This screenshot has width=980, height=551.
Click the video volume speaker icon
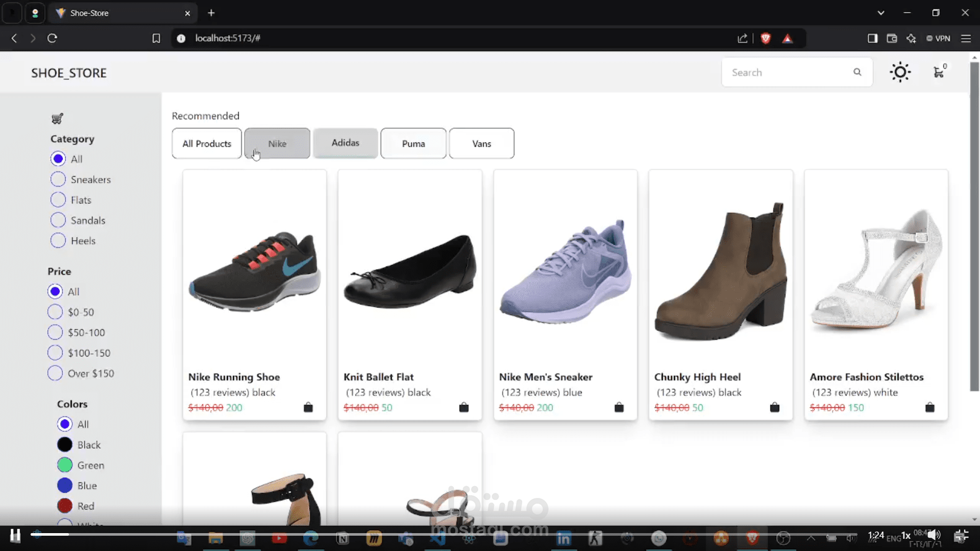(x=934, y=535)
